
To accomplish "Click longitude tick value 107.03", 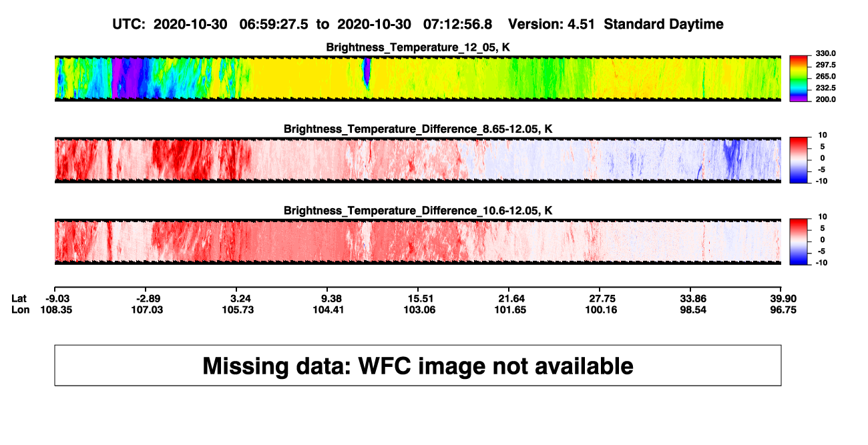I will pyautogui.click(x=148, y=310).
